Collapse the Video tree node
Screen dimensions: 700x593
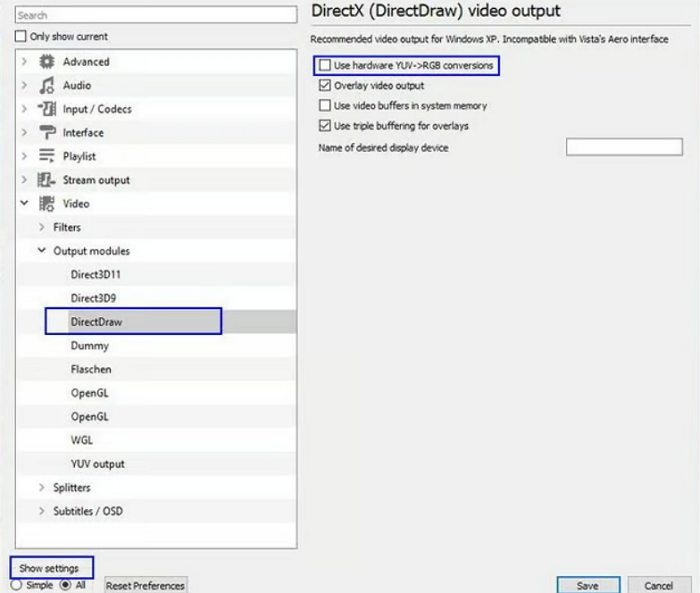pos(25,203)
